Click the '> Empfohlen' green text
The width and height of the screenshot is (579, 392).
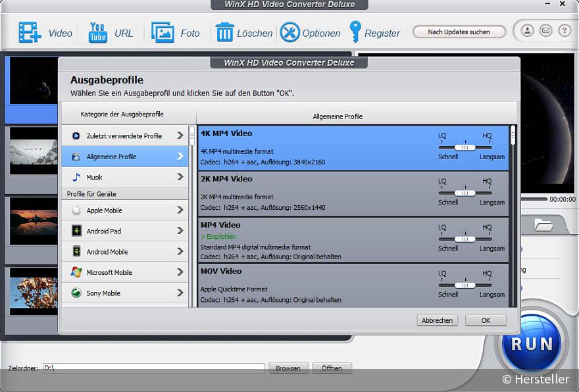point(218,237)
